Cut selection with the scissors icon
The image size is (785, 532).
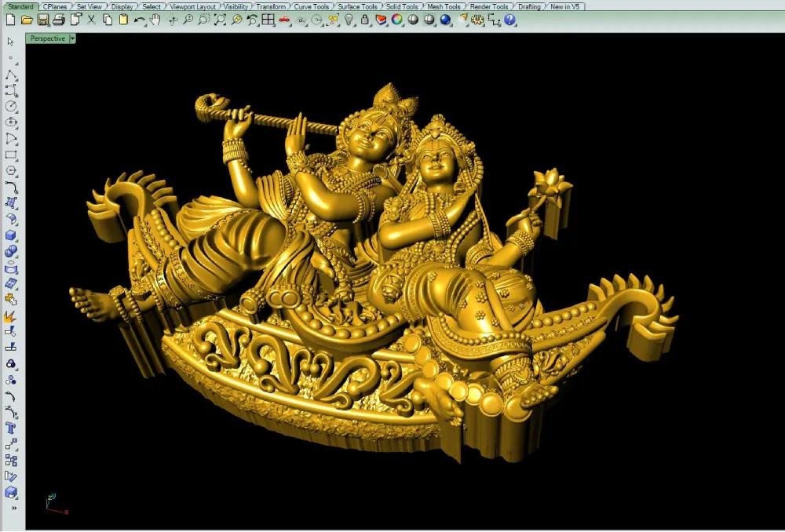pos(91,20)
